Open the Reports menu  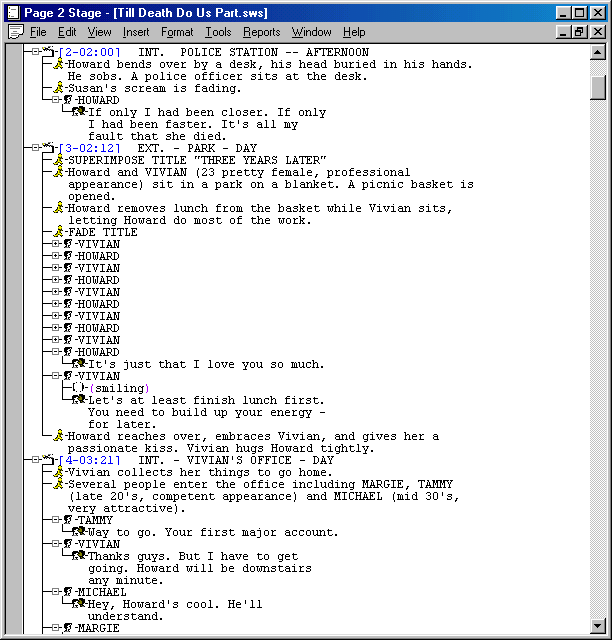click(x=261, y=32)
